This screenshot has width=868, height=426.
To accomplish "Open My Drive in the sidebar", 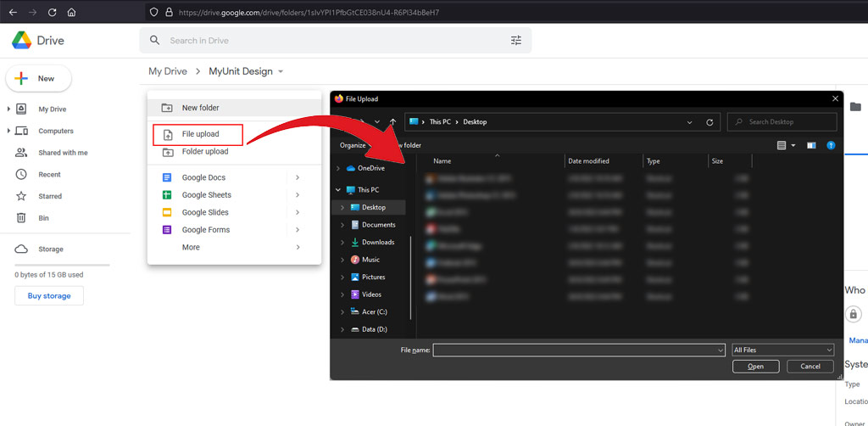I will click(52, 109).
